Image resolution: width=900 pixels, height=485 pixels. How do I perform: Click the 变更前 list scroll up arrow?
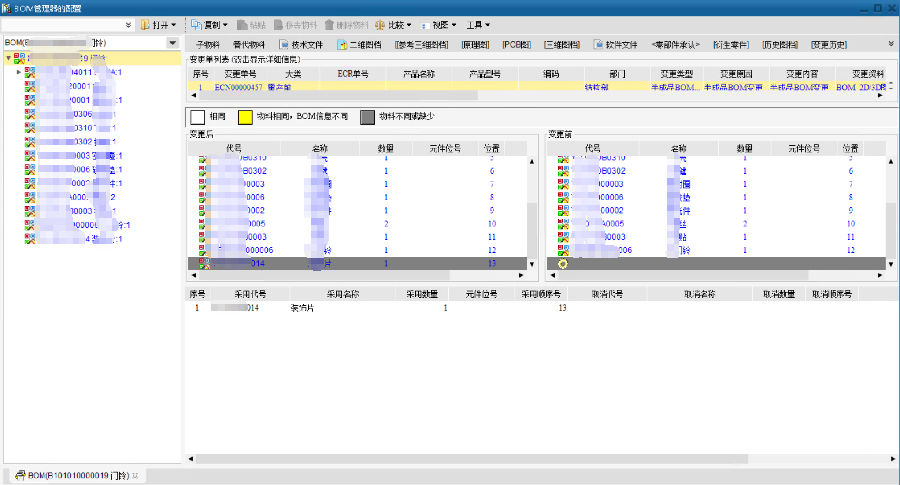point(891,162)
